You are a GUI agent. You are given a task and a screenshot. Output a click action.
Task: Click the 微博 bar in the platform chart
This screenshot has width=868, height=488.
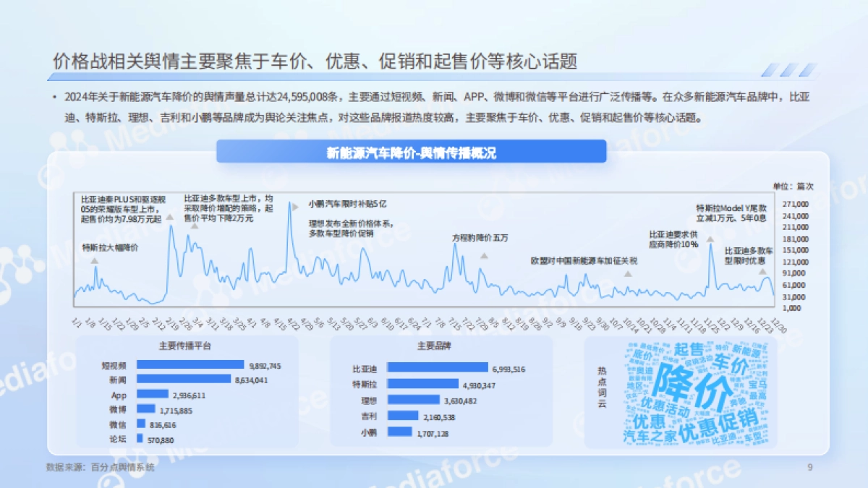click(x=147, y=408)
